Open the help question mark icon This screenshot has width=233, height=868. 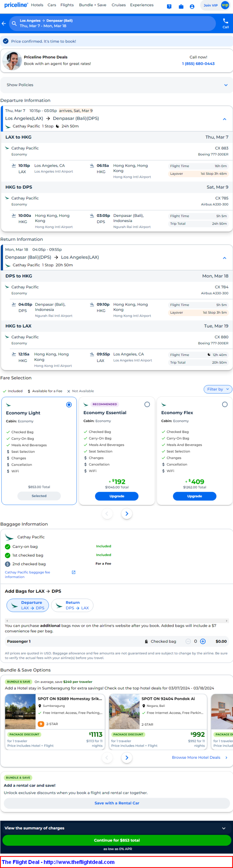point(169,6)
